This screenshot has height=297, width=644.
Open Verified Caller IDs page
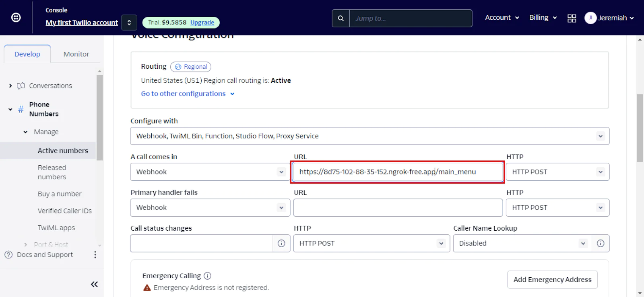click(65, 211)
